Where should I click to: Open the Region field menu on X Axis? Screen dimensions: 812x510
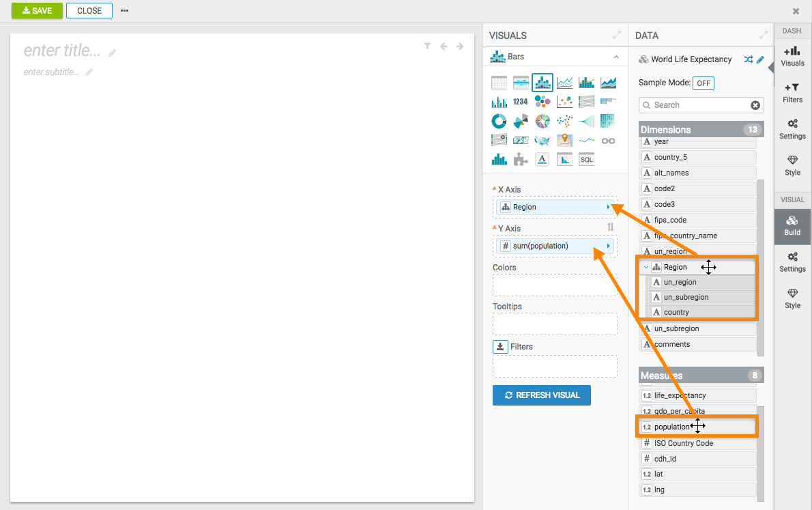point(608,207)
